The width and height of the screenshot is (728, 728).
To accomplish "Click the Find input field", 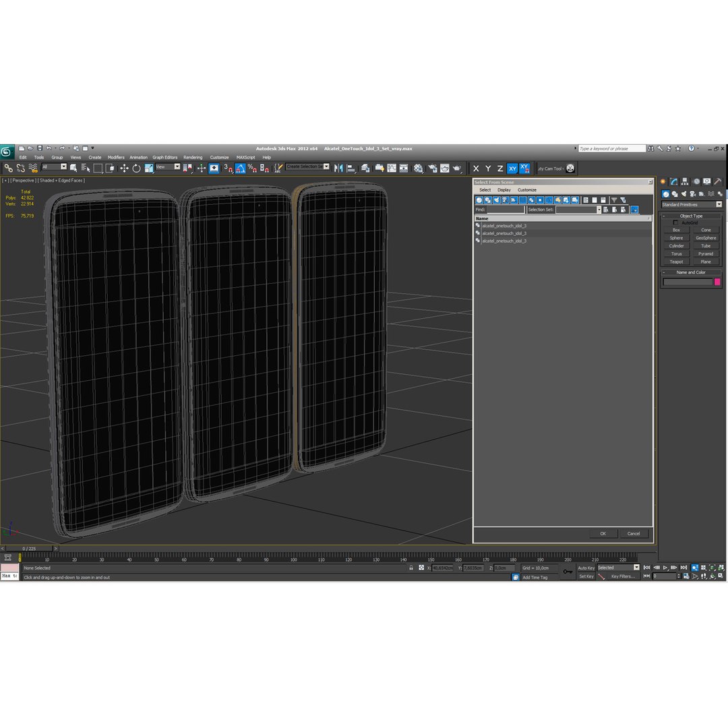I will coord(505,210).
